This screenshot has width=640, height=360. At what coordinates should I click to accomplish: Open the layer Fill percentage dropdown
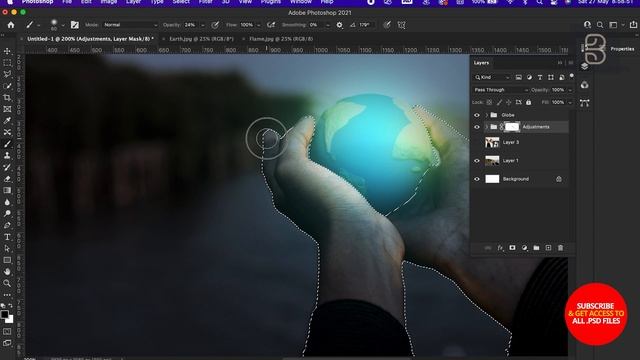570,102
